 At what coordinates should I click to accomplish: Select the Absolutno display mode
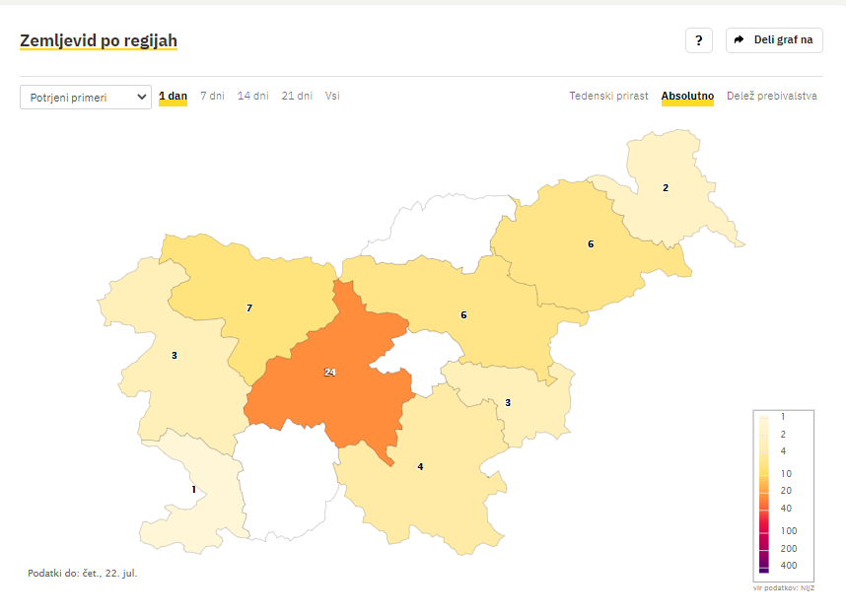(x=687, y=96)
